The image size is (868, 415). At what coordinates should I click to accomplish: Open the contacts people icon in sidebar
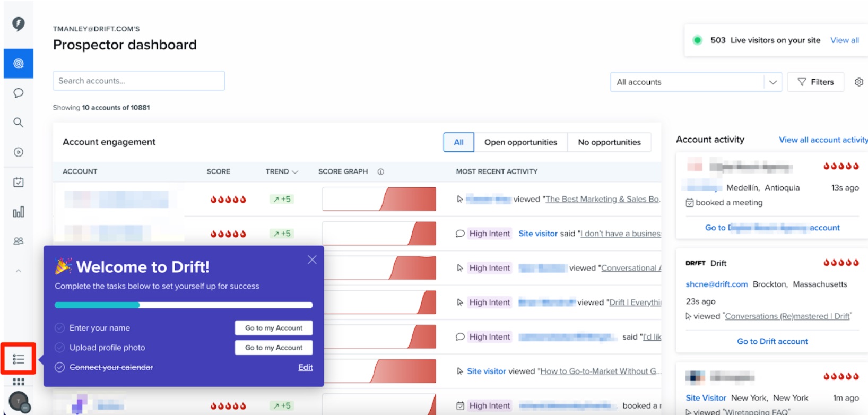coord(19,241)
